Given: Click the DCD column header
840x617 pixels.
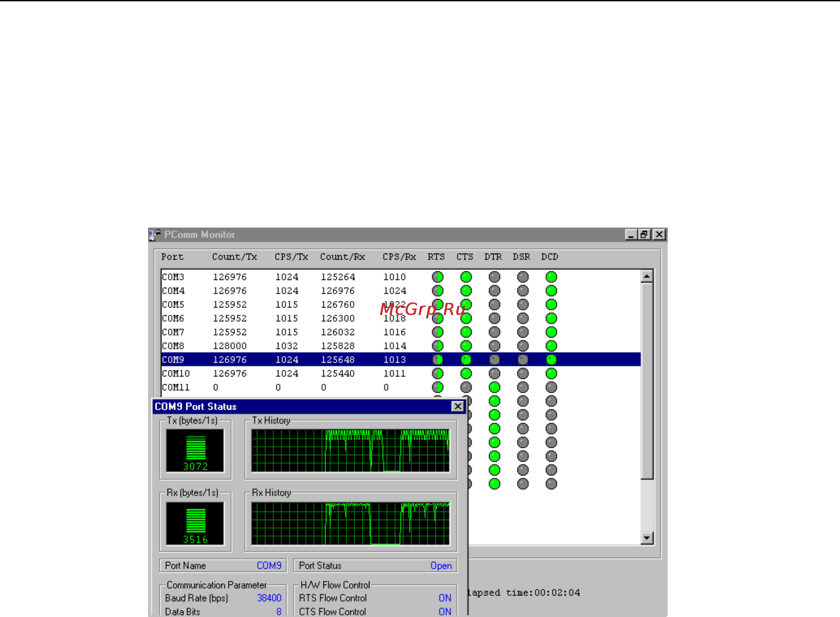Looking at the screenshot, I should click(x=550, y=257).
